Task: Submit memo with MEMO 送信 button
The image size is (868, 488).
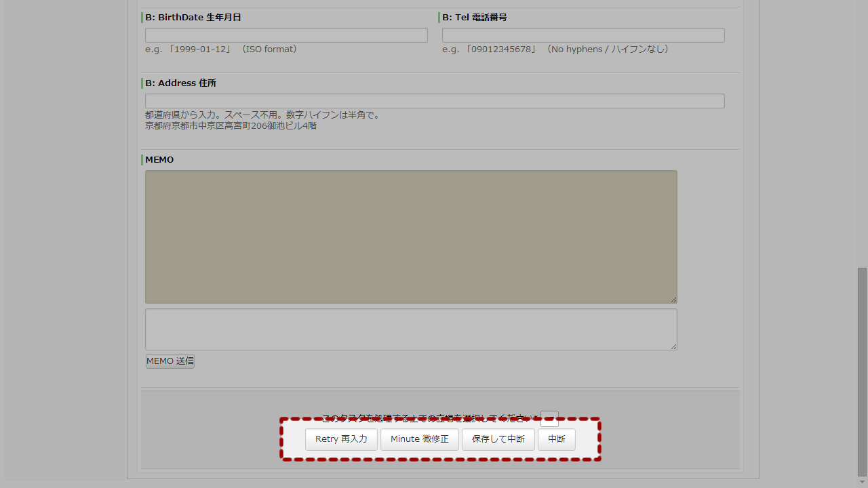Action: 170,361
